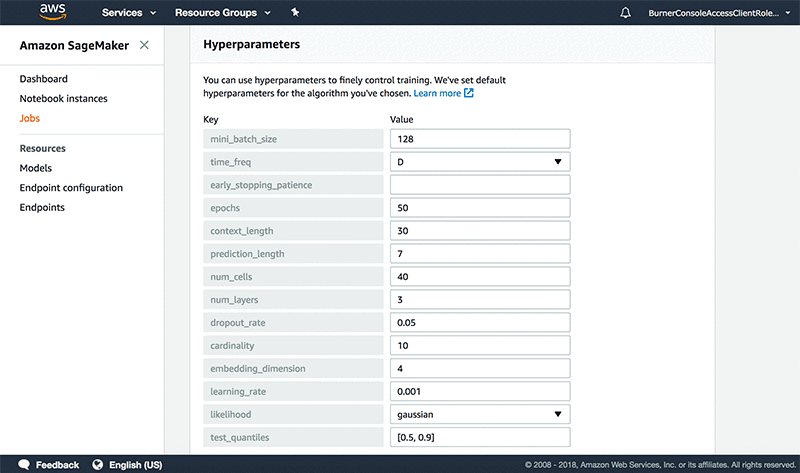Image resolution: width=800 pixels, height=473 pixels.
Task: Click the Key column header
Action: 210,119
